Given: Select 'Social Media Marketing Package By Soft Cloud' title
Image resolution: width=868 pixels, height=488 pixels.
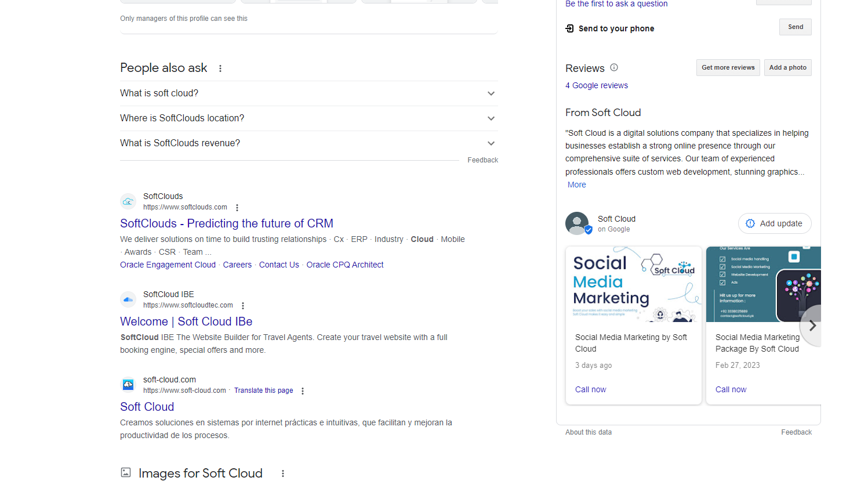Looking at the screenshot, I should pyautogui.click(x=757, y=343).
